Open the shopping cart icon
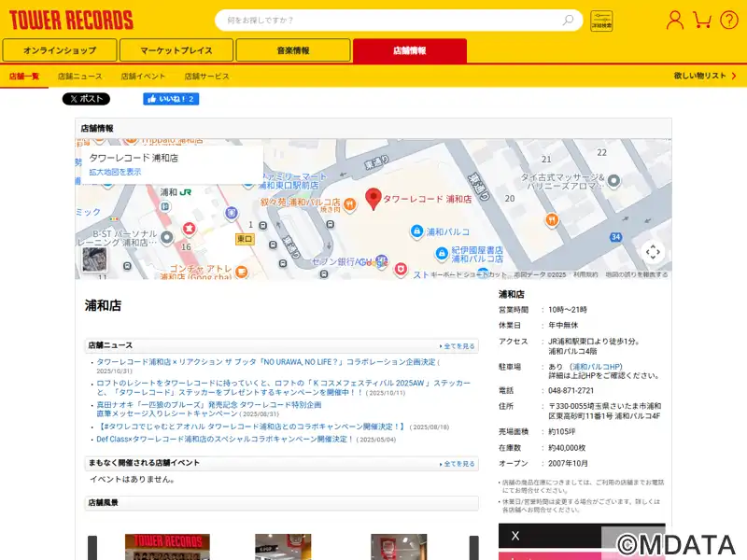Viewport: 747px width, 560px height. point(702,20)
